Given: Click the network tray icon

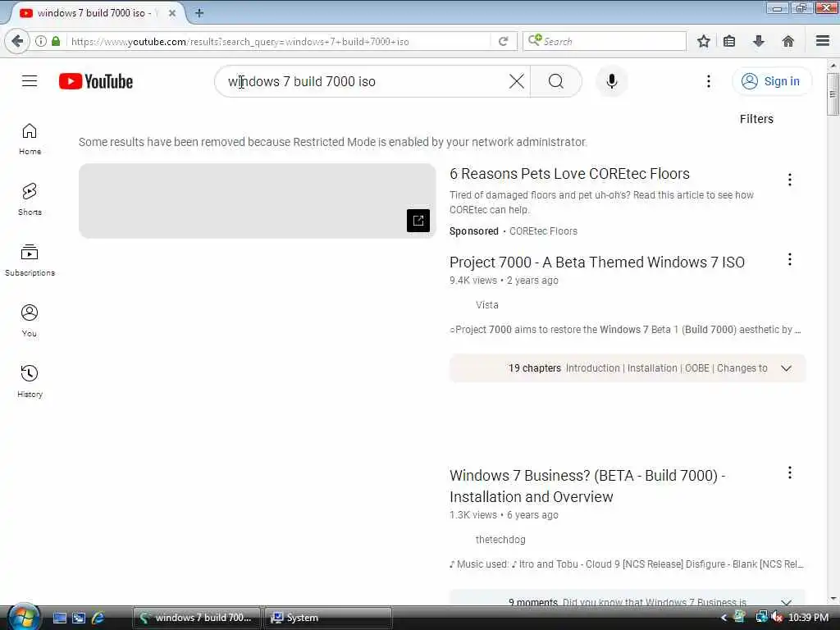Looking at the screenshot, I should pyautogui.click(x=760, y=617).
